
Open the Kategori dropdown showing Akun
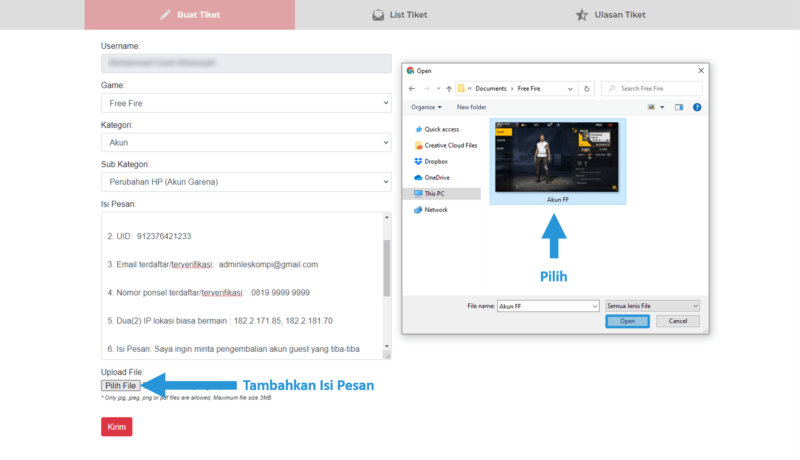pos(246,142)
